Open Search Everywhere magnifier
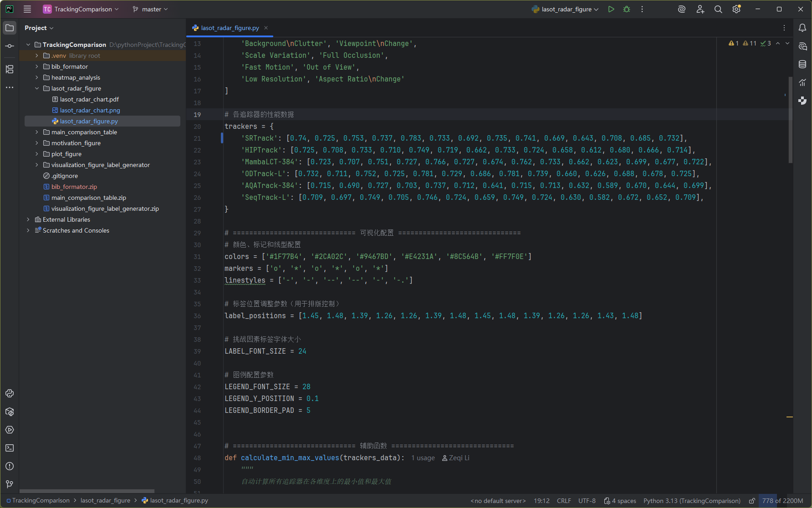 tap(718, 9)
